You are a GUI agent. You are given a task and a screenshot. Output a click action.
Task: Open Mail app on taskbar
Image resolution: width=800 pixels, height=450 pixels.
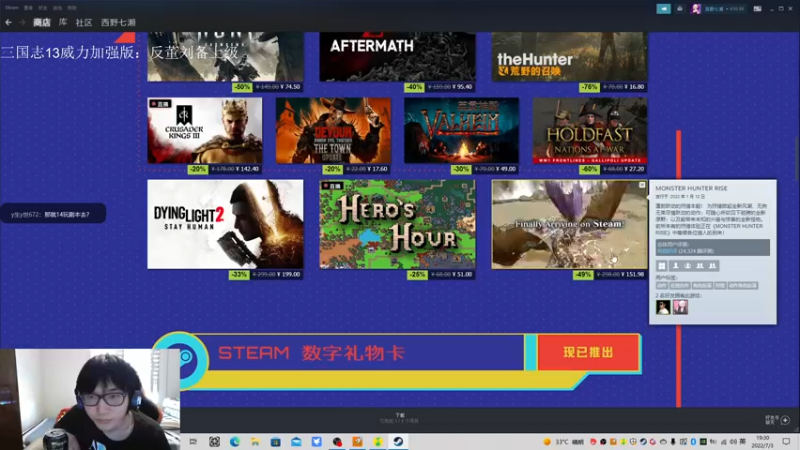pyautogui.click(x=296, y=442)
